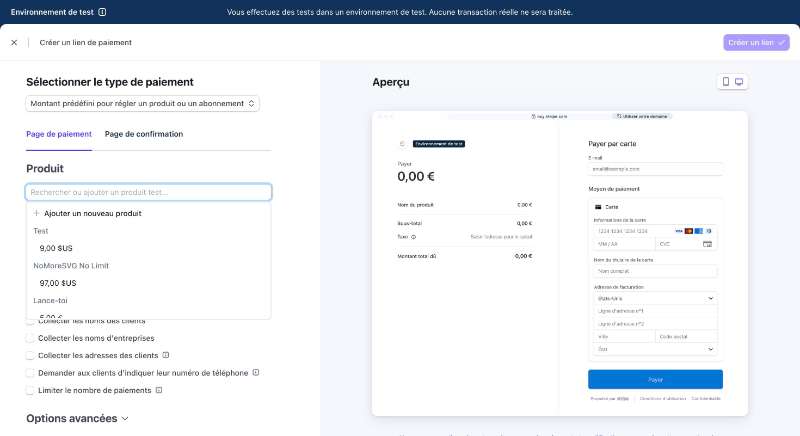The image size is (800, 436).
Task: Click the 0,00 € amount in preview
Action: tap(416, 176)
